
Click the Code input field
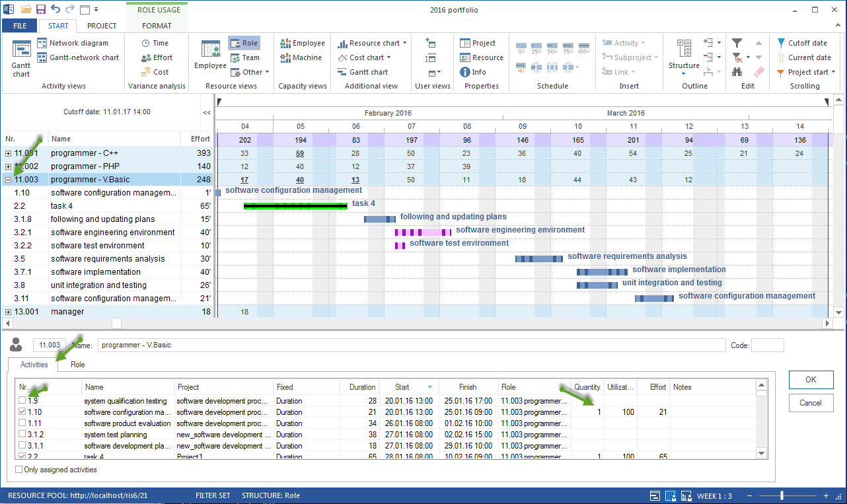768,345
